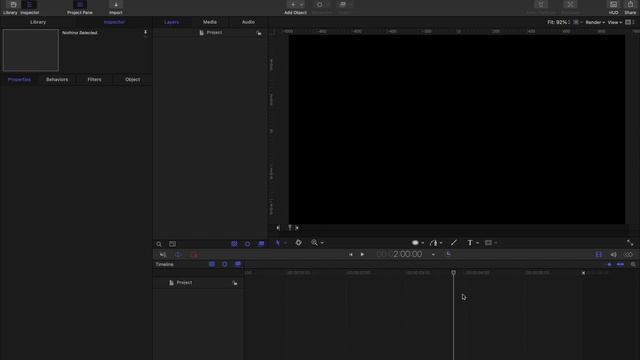This screenshot has width=640, height=360.
Task: Open the Fit zoom level dropdown
Action: (558, 22)
